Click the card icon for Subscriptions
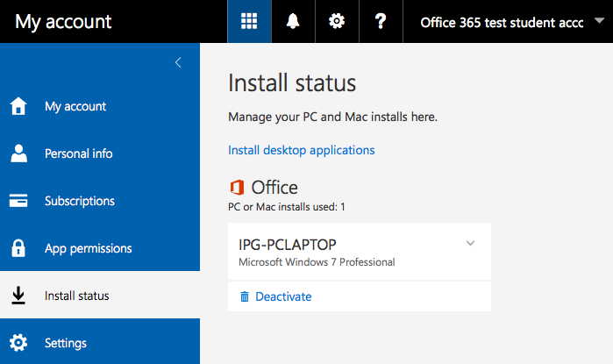 tap(18, 200)
